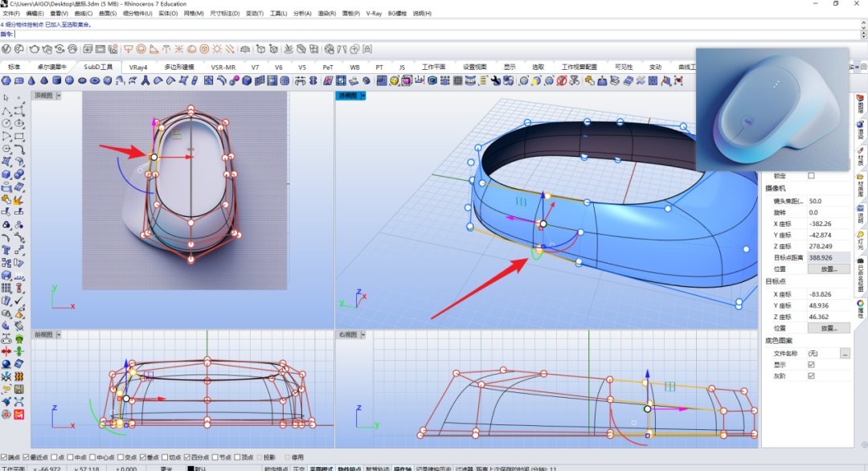Screen dimensions: 868x471
Task: Select the SubD torus icon
Action: 95,81
